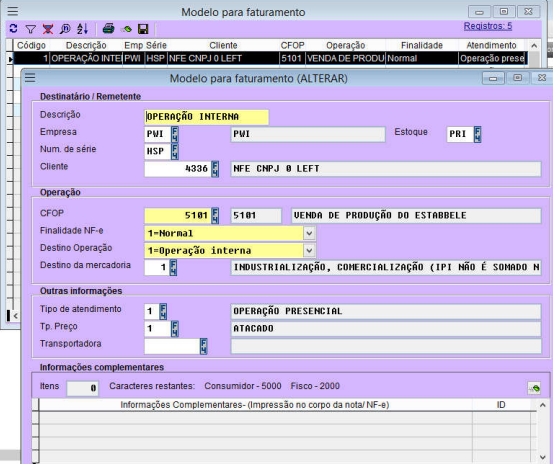Click the Registros: 5 link
The width and height of the screenshot is (553, 465).
[x=488, y=26]
